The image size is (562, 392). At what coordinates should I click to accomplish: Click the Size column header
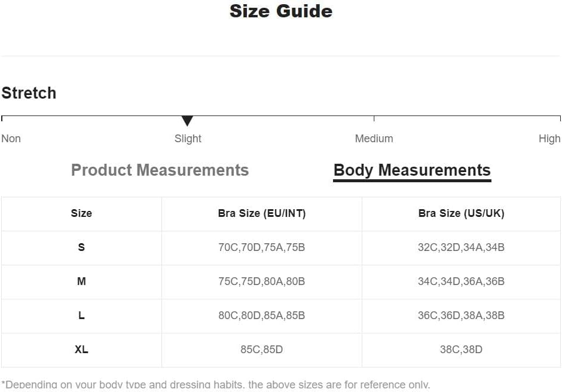pos(81,213)
